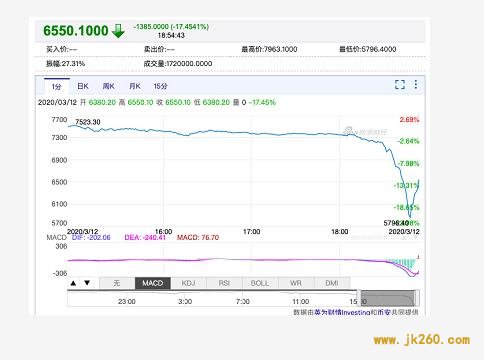Select the 周K chart tab
The width and height of the screenshot is (484, 360).
click(109, 86)
